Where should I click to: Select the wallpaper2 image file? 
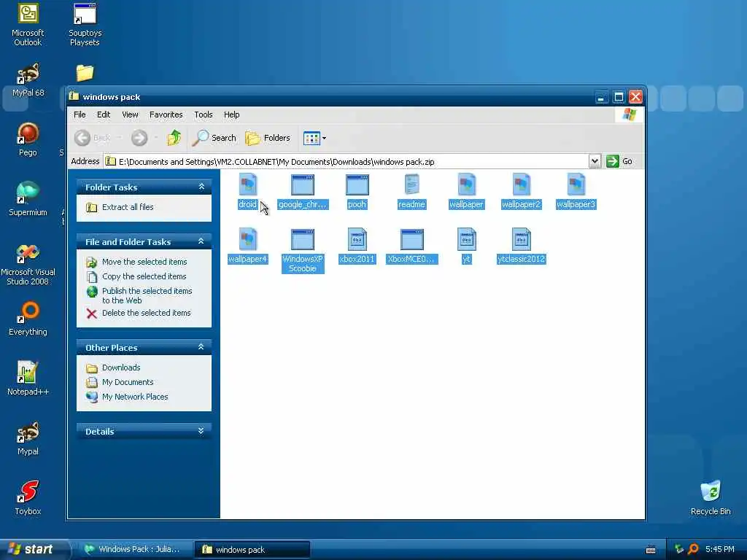click(x=521, y=185)
